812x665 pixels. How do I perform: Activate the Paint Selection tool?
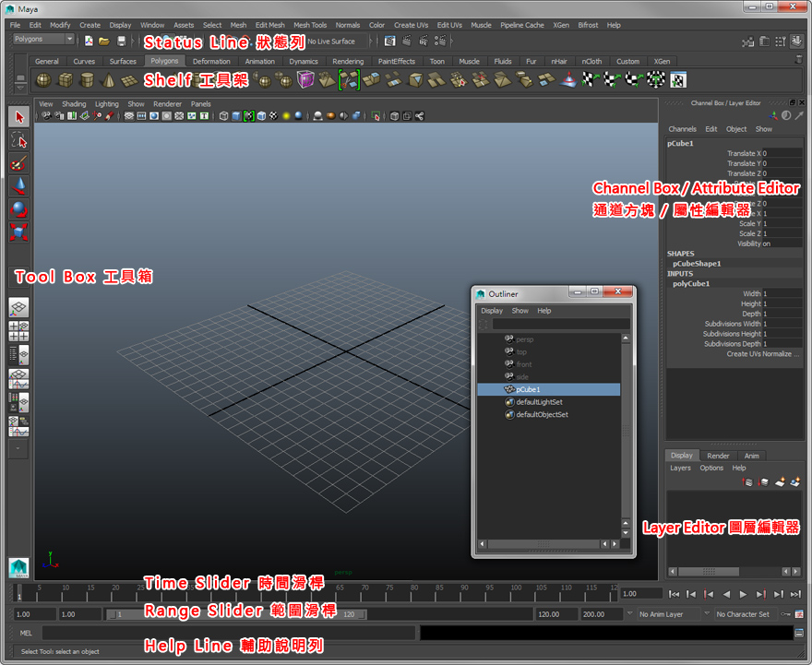19,163
